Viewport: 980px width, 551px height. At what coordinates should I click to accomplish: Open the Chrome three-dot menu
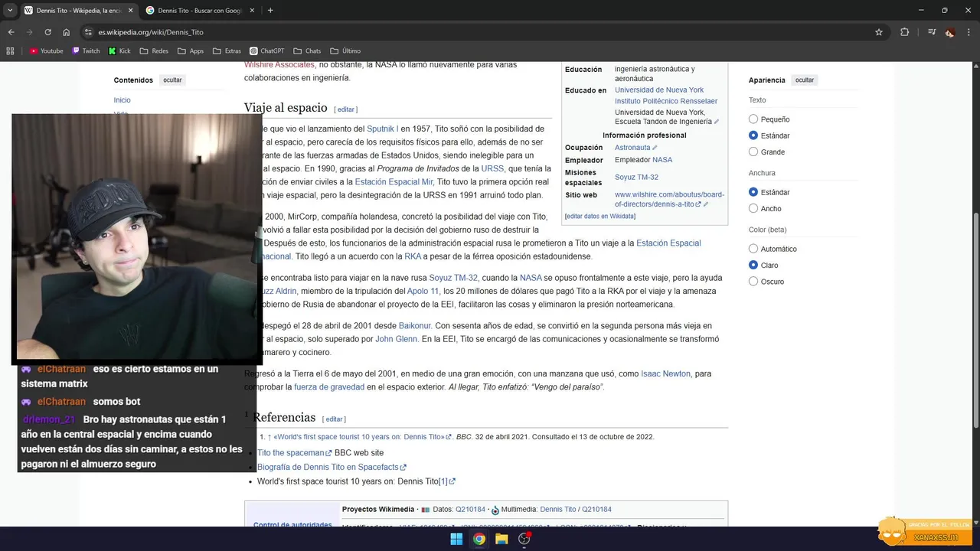coord(969,32)
